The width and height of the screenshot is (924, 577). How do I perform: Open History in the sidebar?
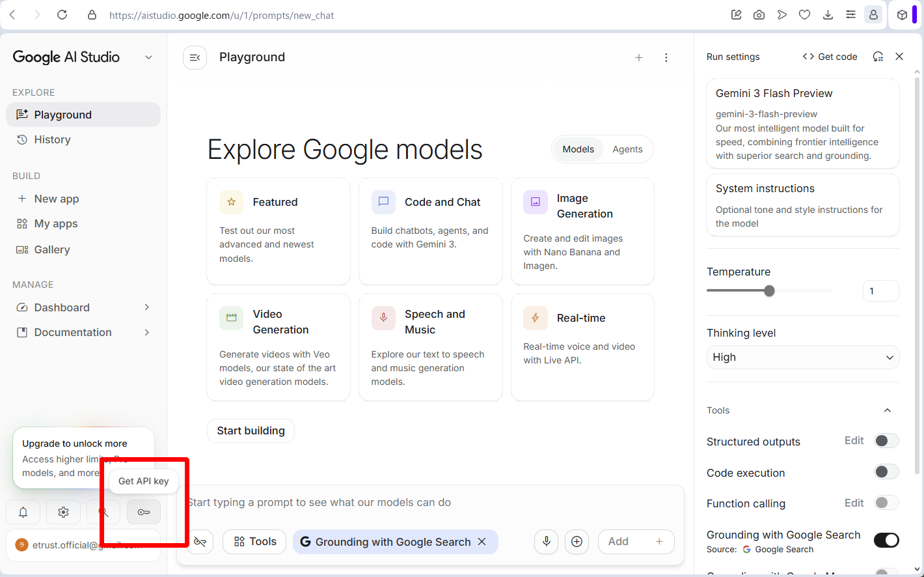83,139
